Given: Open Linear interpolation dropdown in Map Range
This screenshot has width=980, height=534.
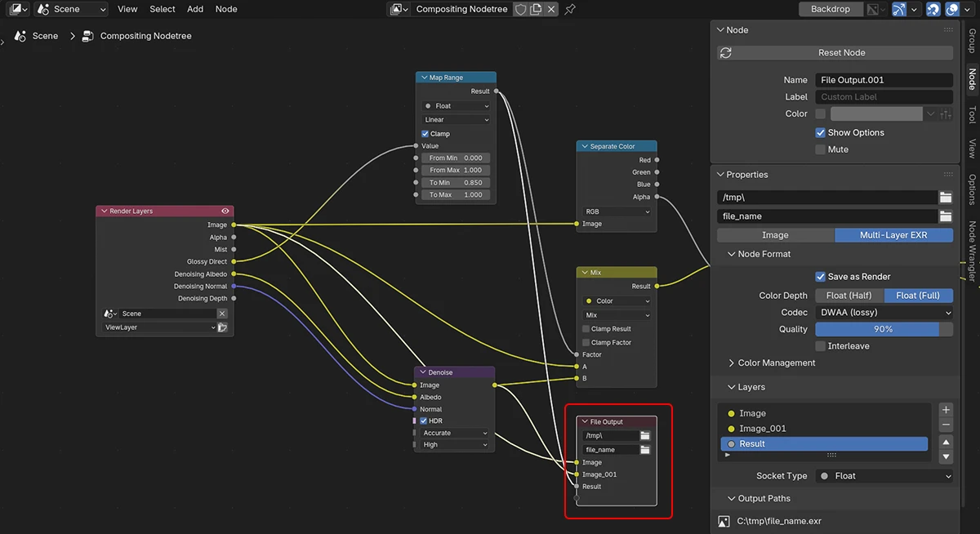Looking at the screenshot, I should pyautogui.click(x=457, y=120).
